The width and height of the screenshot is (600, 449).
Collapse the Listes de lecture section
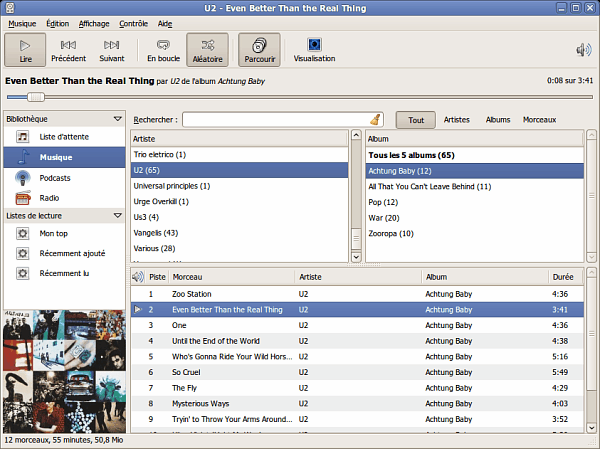pyautogui.click(x=117, y=216)
